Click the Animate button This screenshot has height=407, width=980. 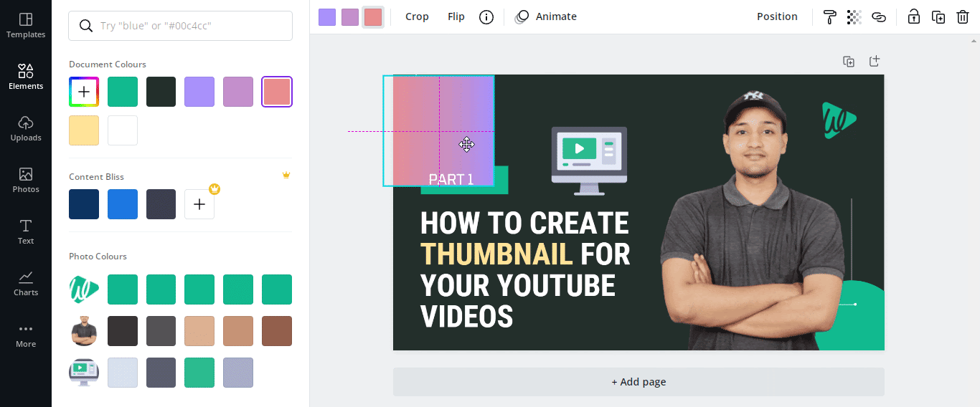(547, 16)
